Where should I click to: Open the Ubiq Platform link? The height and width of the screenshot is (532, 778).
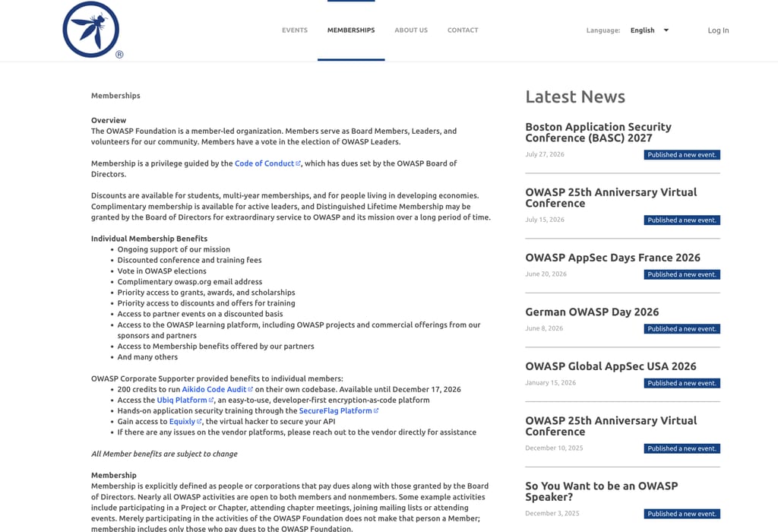coord(182,400)
